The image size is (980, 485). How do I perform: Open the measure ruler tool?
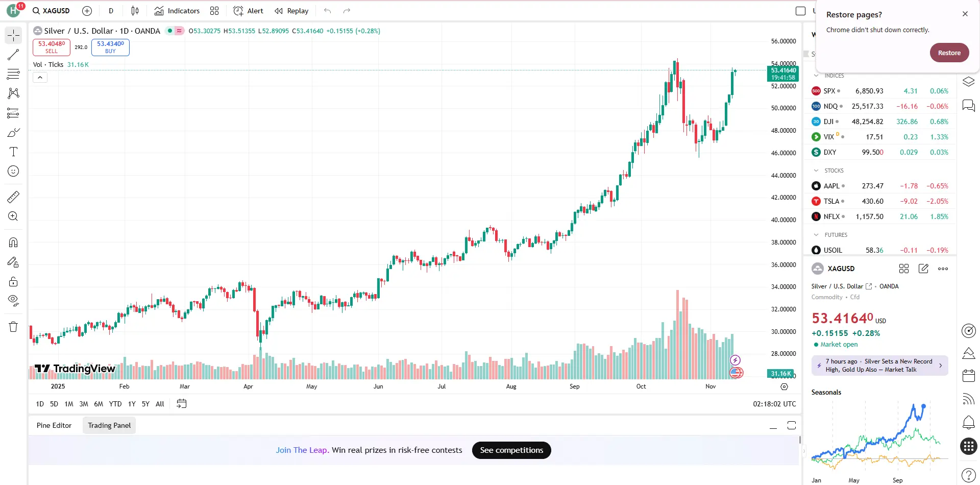click(x=13, y=197)
